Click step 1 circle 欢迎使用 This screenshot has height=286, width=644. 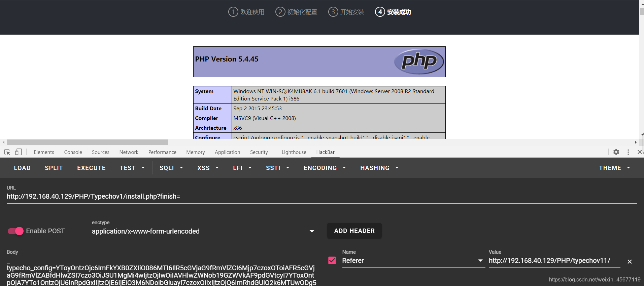click(x=233, y=12)
